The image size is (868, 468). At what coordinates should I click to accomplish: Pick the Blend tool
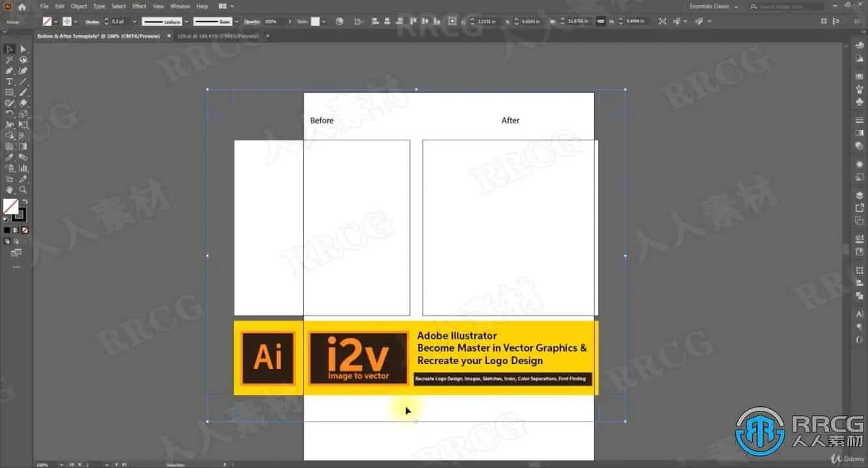click(x=23, y=157)
